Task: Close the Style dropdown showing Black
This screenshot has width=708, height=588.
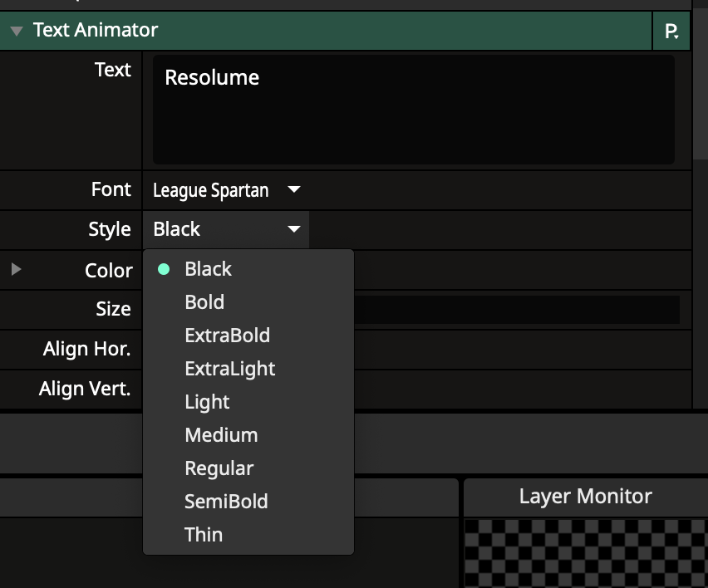Action: point(226,229)
